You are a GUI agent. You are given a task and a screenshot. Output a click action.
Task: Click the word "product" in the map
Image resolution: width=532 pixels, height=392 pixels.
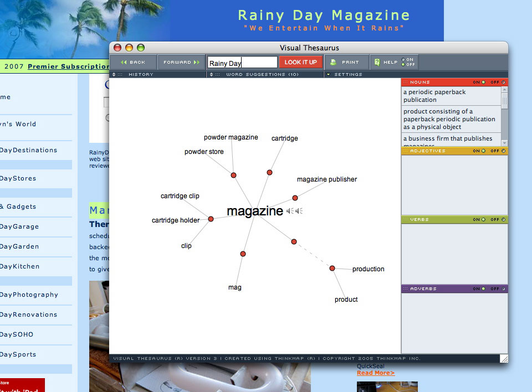coord(346,300)
